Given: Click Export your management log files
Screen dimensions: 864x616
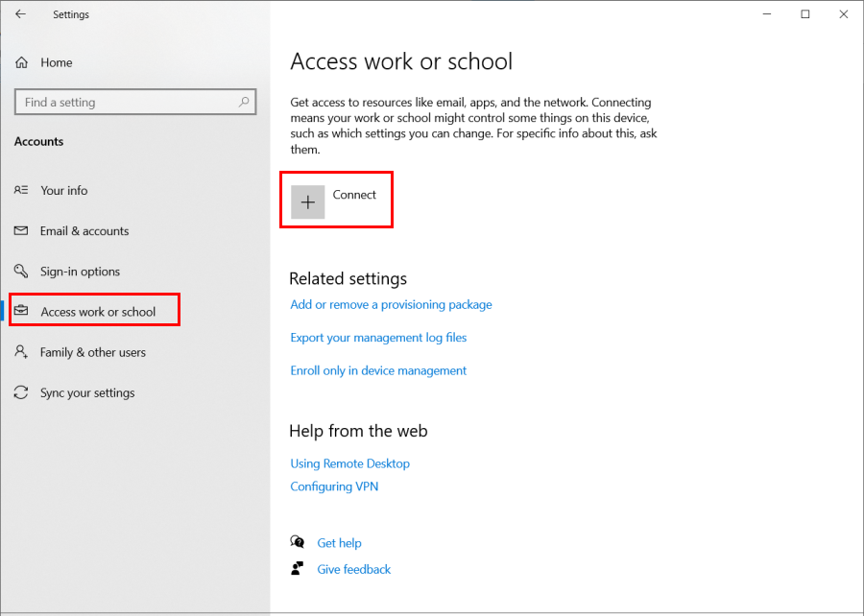Looking at the screenshot, I should pos(378,338).
